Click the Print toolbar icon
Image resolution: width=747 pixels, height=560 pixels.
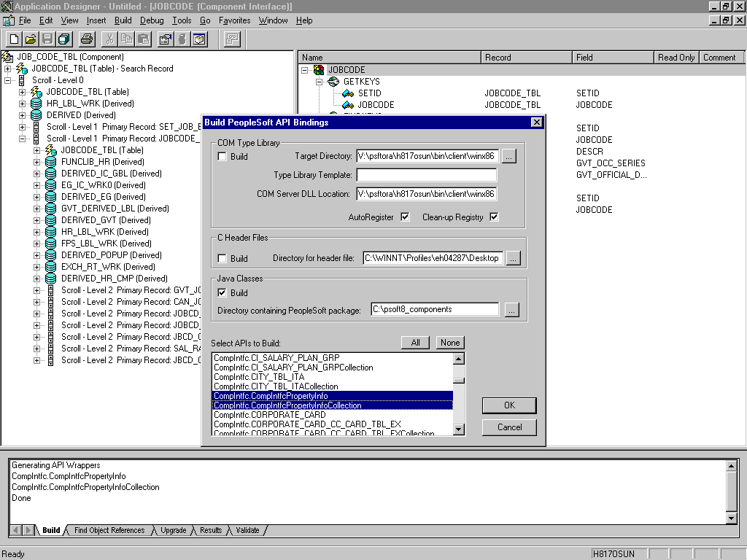pyautogui.click(x=87, y=39)
